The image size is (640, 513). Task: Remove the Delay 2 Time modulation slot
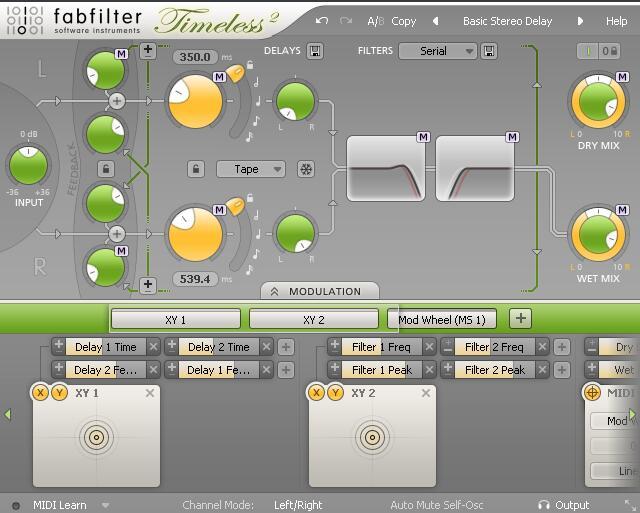point(267,347)
